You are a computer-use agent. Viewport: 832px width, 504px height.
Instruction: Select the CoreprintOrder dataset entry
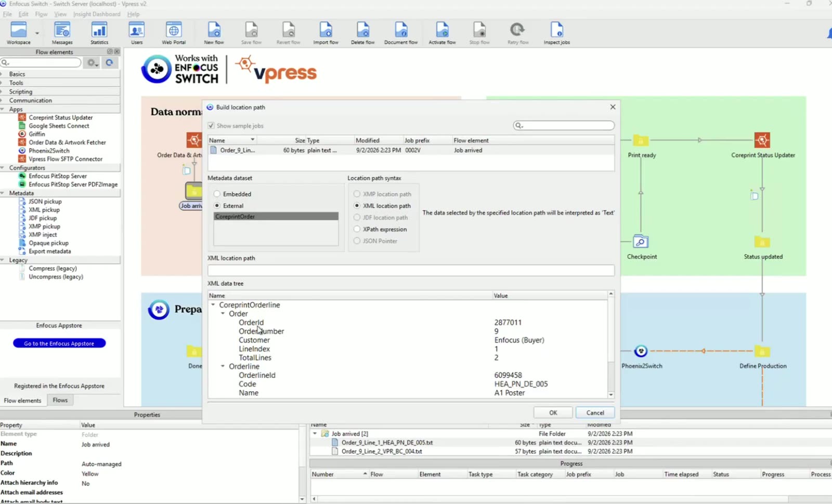276,217
